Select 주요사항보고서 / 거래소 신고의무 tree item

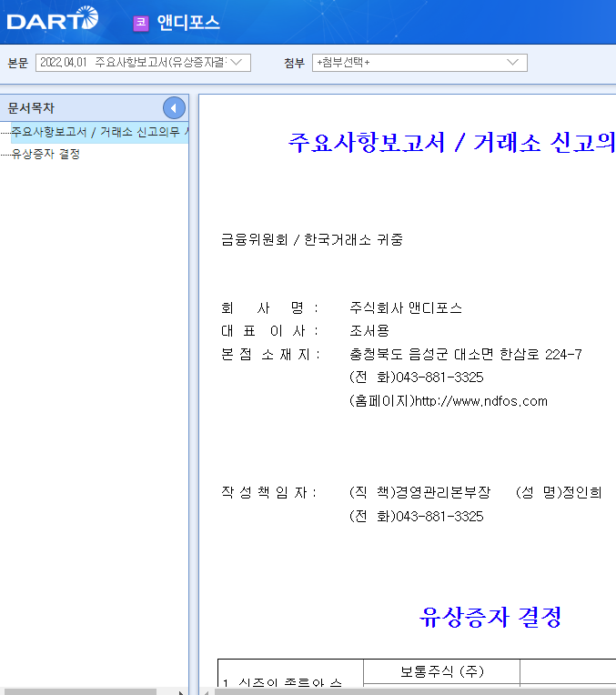pyautogui.click(x=100, y=132)
